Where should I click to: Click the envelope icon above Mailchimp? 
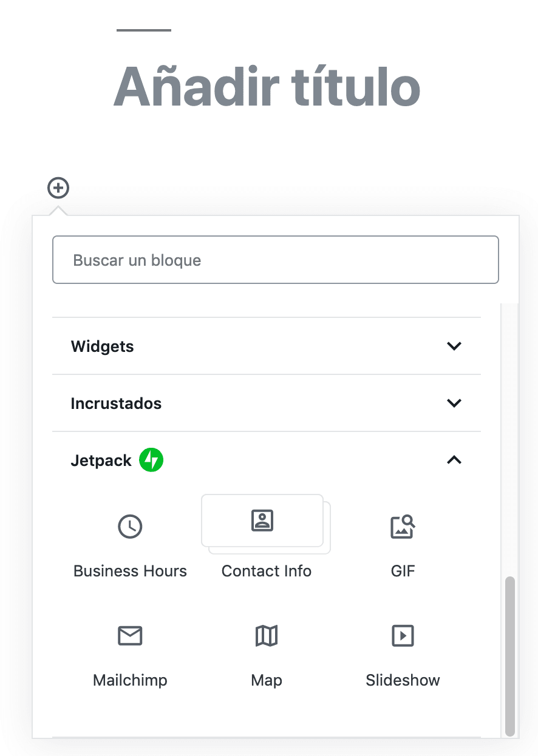(129, 636)
